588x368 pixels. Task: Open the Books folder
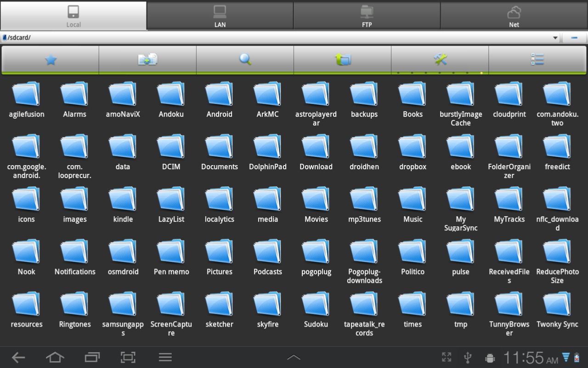point(413,99)
